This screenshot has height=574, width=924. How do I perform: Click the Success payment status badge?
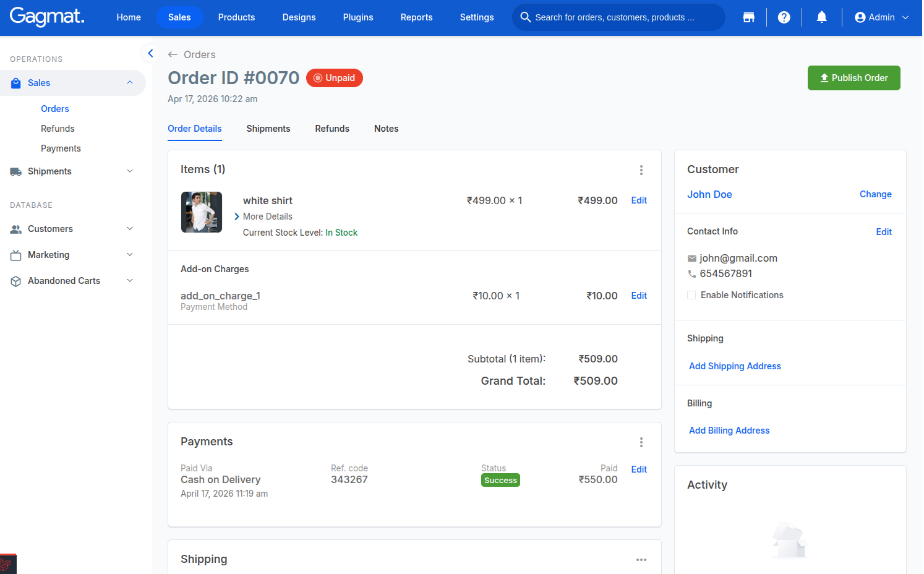coord(500,481)
